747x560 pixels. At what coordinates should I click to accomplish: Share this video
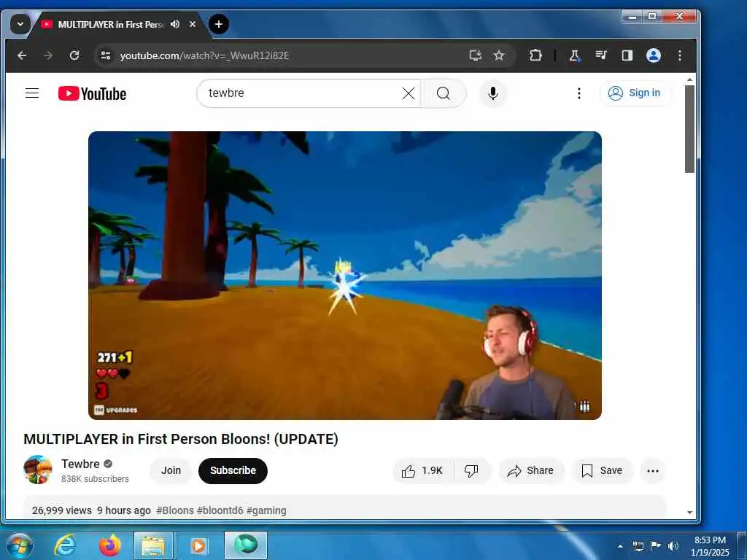coord(531,471)
